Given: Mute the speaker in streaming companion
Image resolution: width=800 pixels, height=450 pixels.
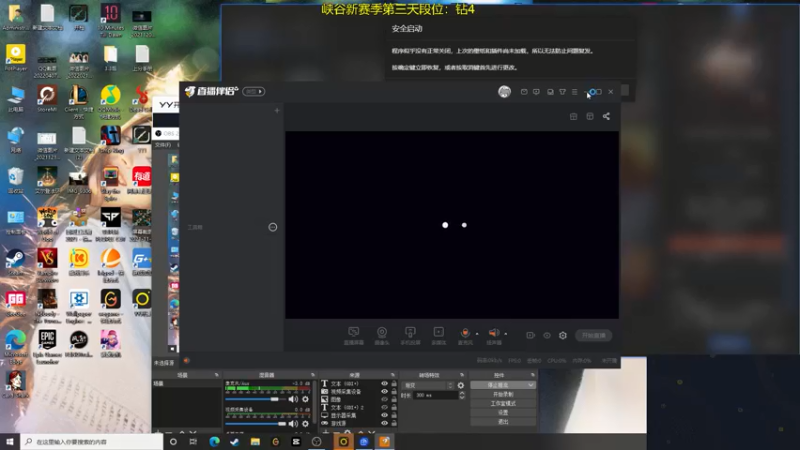Looking at the screenshot, I should click(x=493, y=333).
